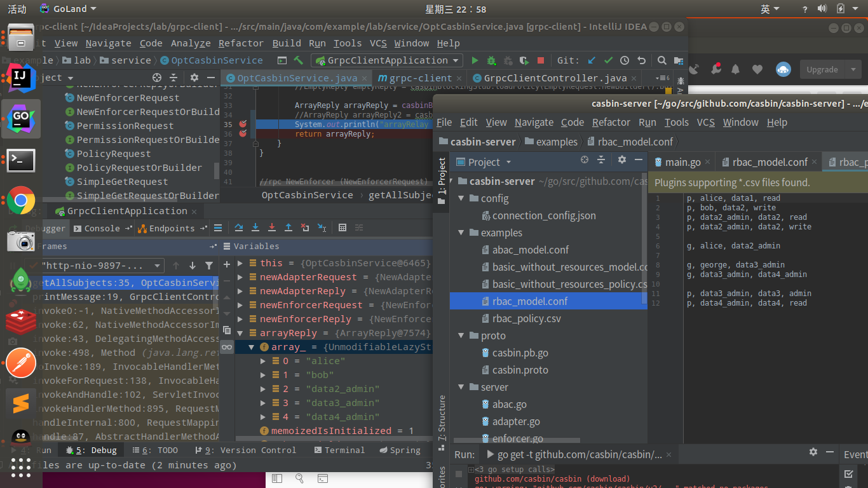868x488 pixels.
Task: Open Git history clock icon
Action: coord(625,60)
